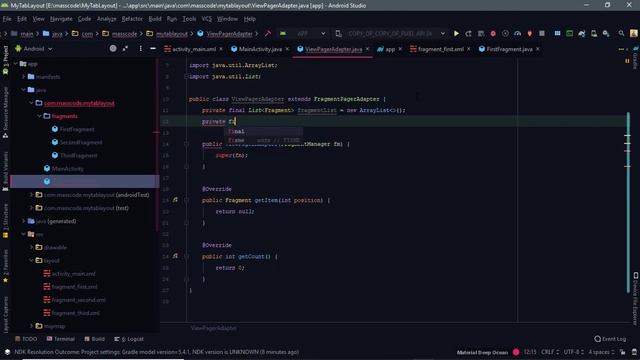The height and width of the screenshot is (360, 640).
Task: Open the File menu
Action: (7, 19)
